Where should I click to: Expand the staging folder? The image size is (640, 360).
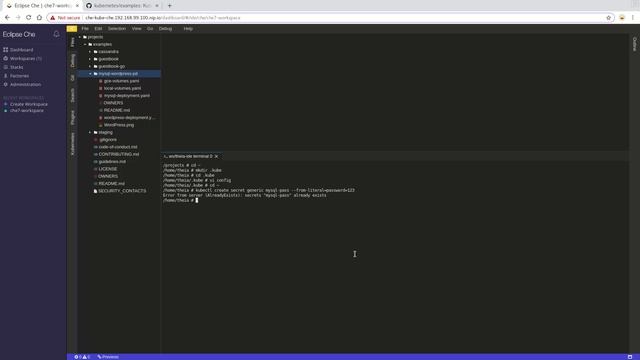click(90, 133)
